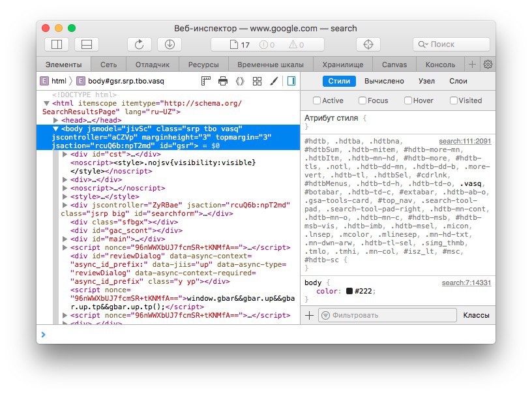This screenshot has width=532, height=396.
Task: Expand the first script nonce node
Action: tap(65, 248)
